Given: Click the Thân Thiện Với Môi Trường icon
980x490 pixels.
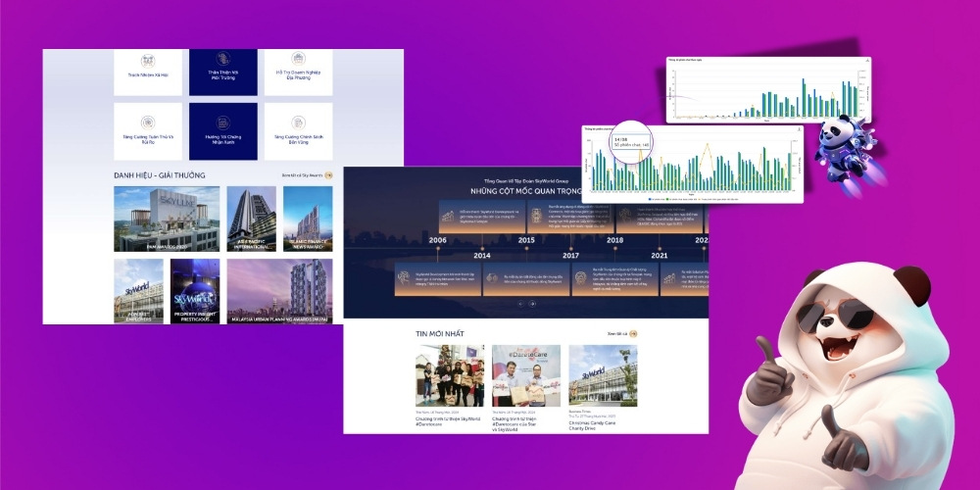Looking at the screenshot, I should click(222, 59).
